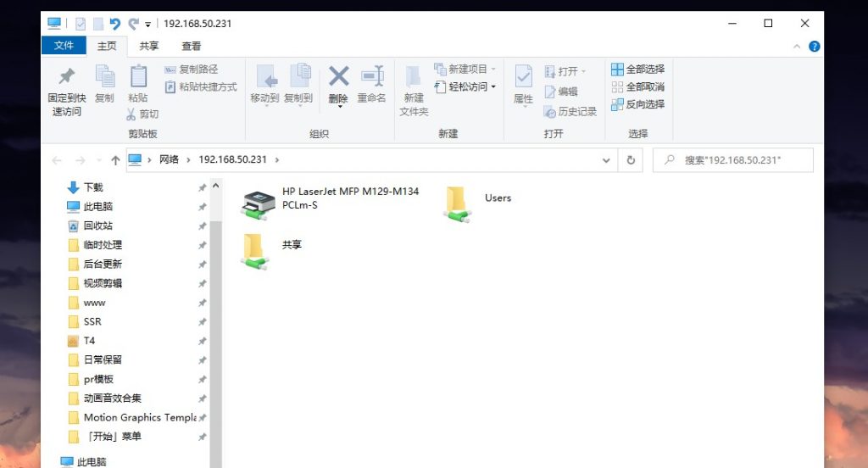Expand the chevron after 192.168.50.231 in path

(x=277, y=160)
